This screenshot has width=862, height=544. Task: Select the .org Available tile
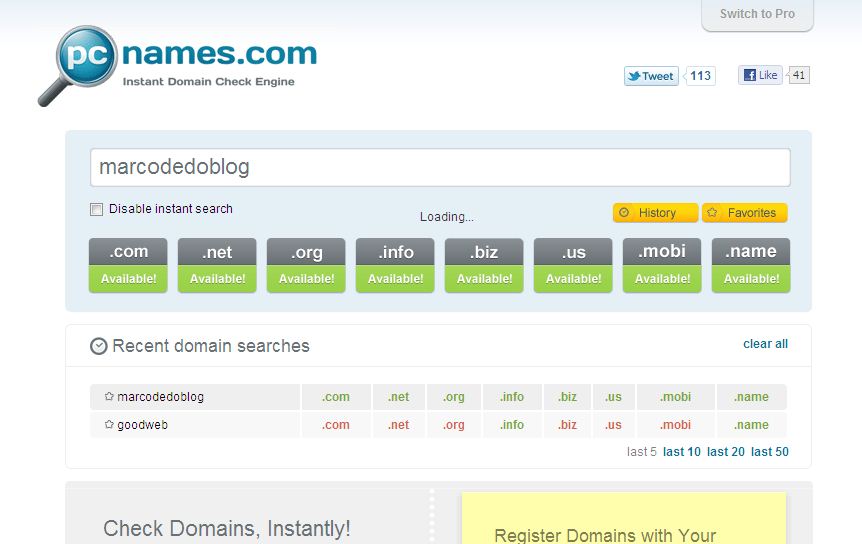(x=306, y=265)
